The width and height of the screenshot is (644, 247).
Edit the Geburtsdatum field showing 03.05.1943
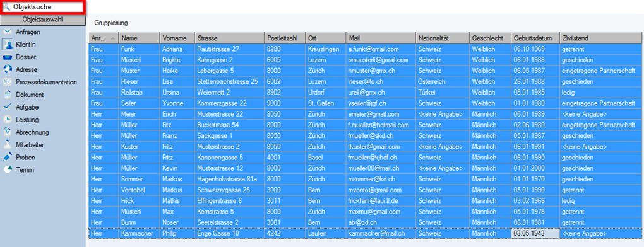pos(535,233)
